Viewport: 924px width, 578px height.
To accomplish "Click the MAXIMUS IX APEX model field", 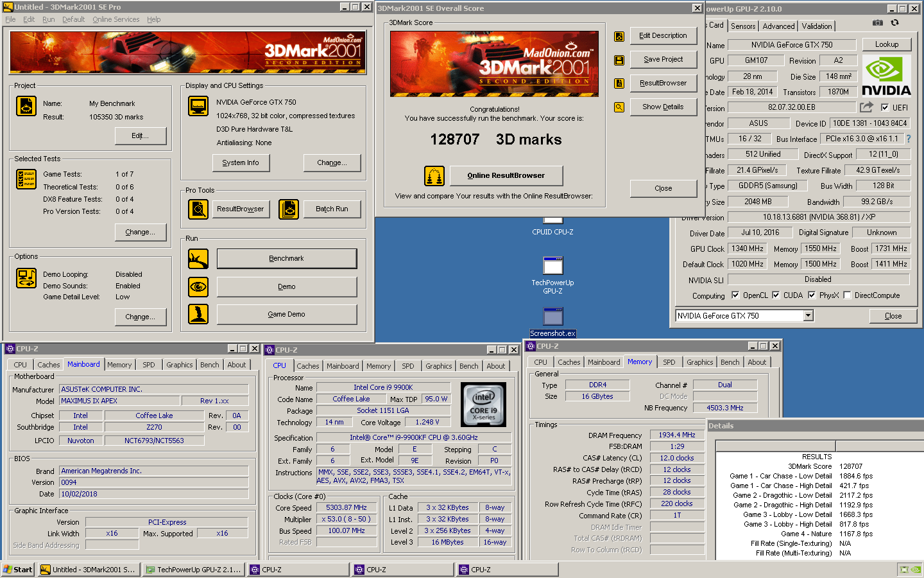I will click(x=119, y=401).
